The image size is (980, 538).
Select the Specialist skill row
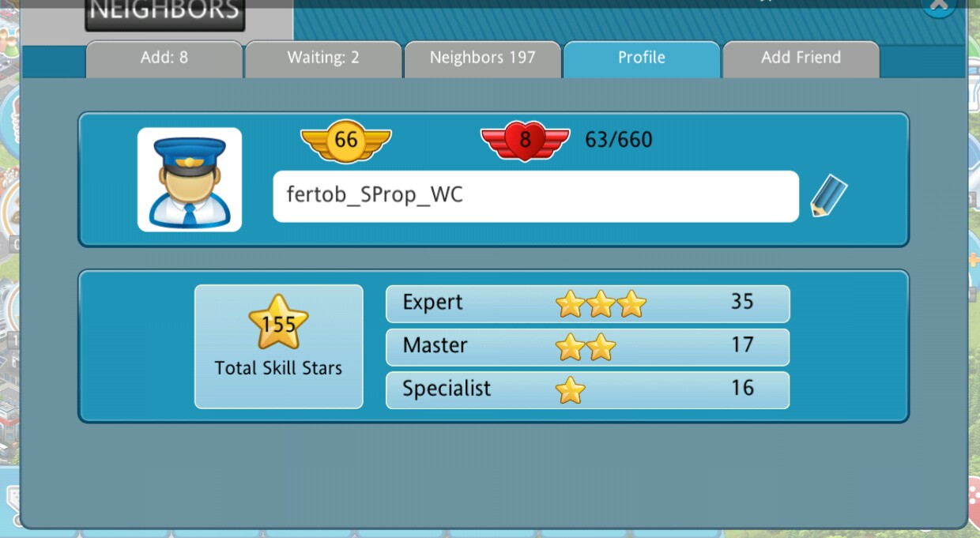point(587,389)
